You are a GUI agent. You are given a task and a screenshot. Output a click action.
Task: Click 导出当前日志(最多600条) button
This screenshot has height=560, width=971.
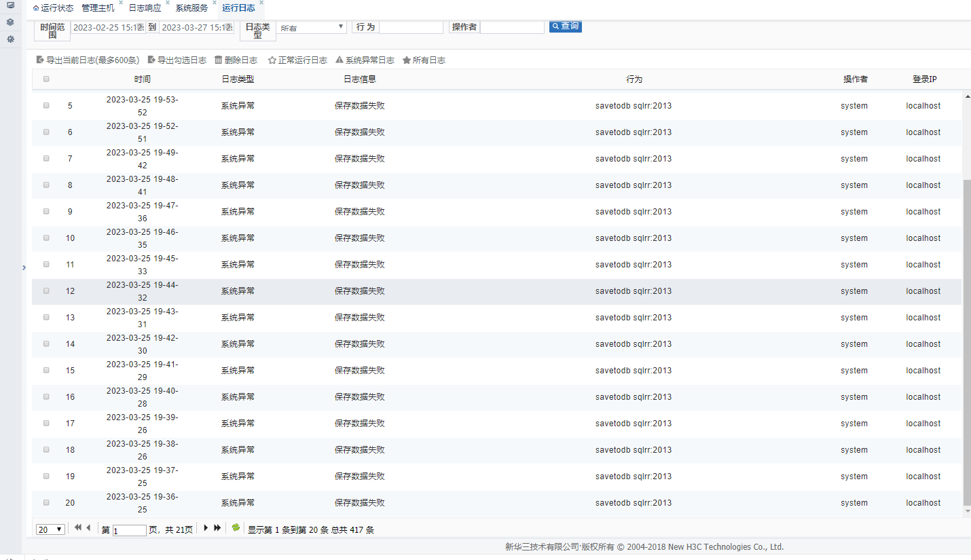(88, 60)
